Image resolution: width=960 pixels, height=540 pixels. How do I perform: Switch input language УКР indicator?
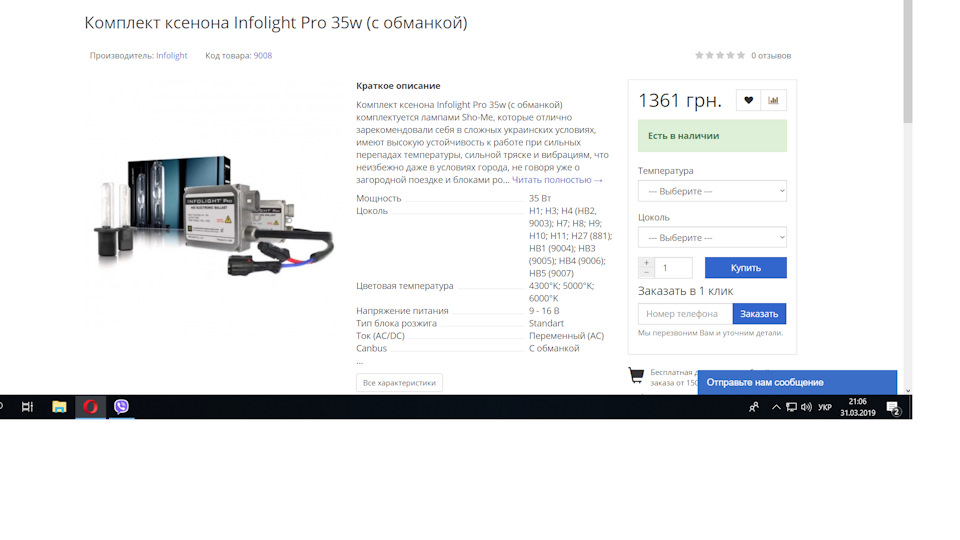point(825,407)
